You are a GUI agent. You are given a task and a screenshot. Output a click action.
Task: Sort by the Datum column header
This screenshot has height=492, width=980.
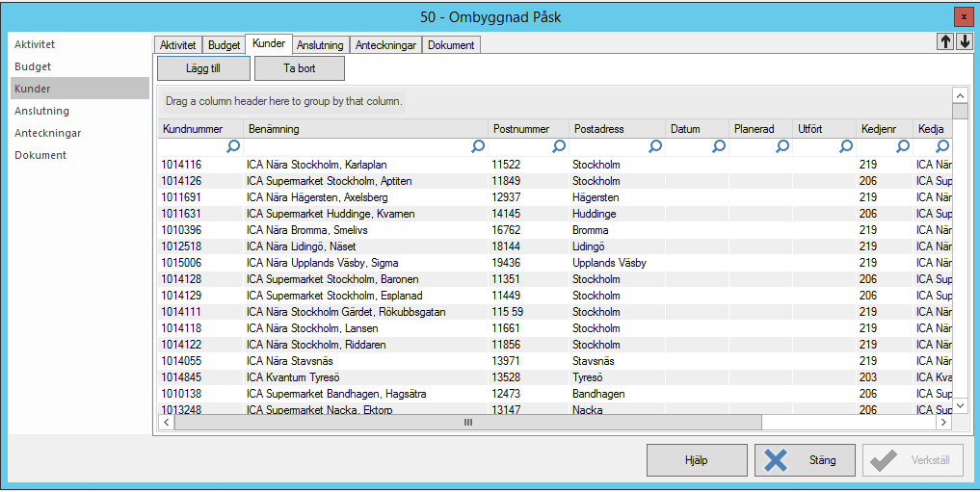tap(698, 129)
